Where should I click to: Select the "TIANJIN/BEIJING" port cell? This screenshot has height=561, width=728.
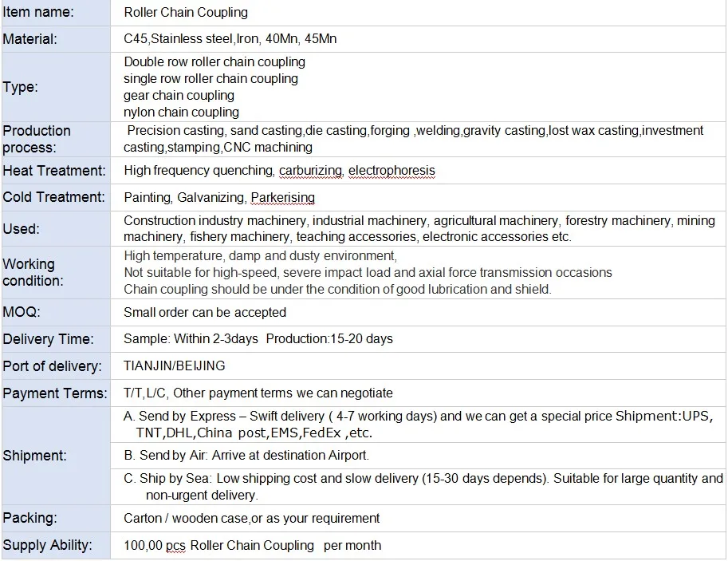tap(174, 365)
